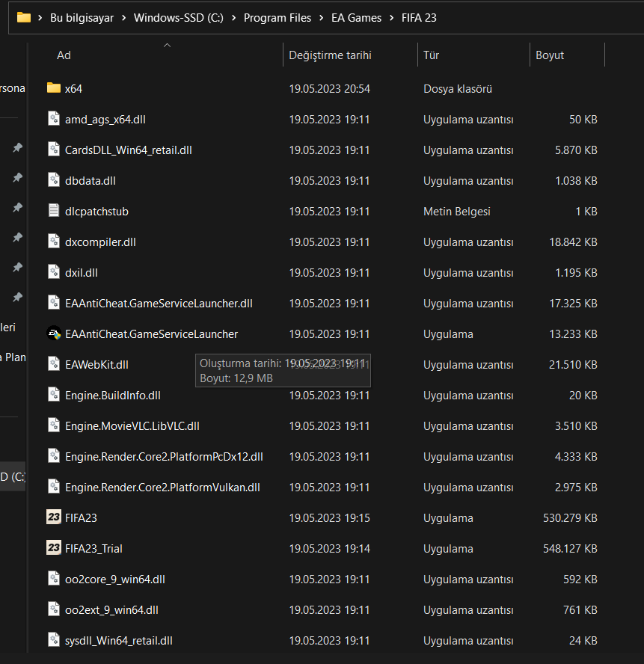Viewport: 644px width, 664px height.
Task: Select the file name FIFA23_Trial
Action: click(93, 548)
